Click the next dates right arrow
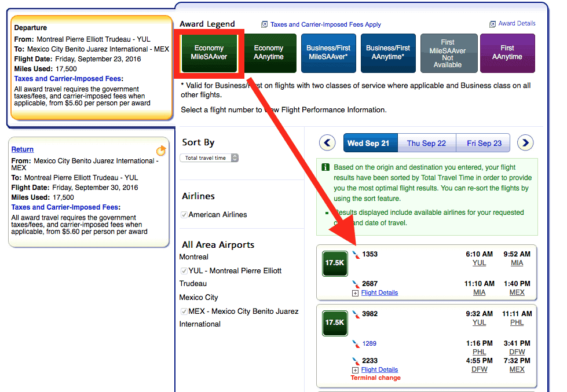 (525, 143)
